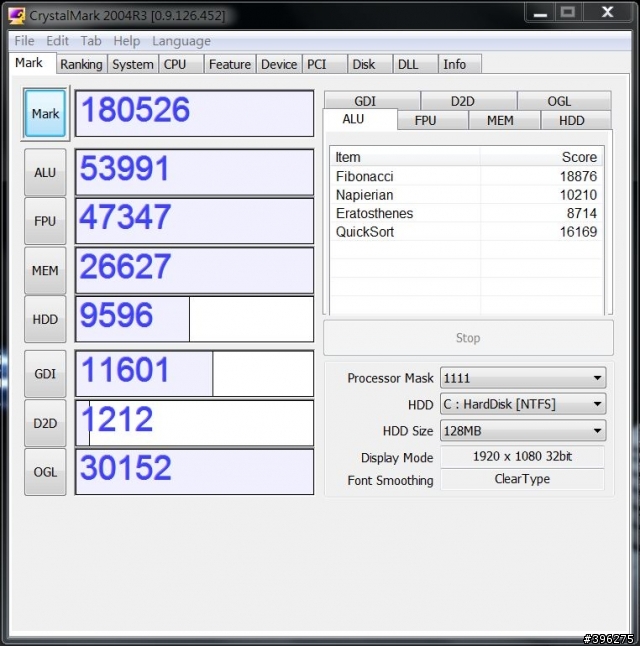Click the HDD score 9596 bar
The width and height of the screenshot is (640, 647).
194,319
